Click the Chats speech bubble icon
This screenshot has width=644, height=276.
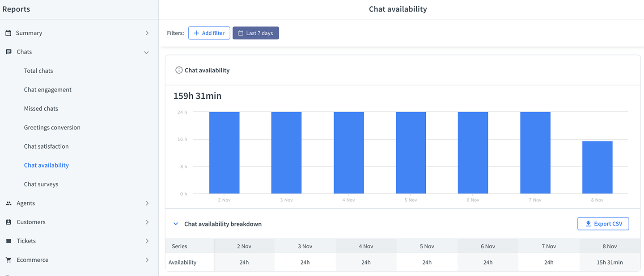(x=8, y=52)
